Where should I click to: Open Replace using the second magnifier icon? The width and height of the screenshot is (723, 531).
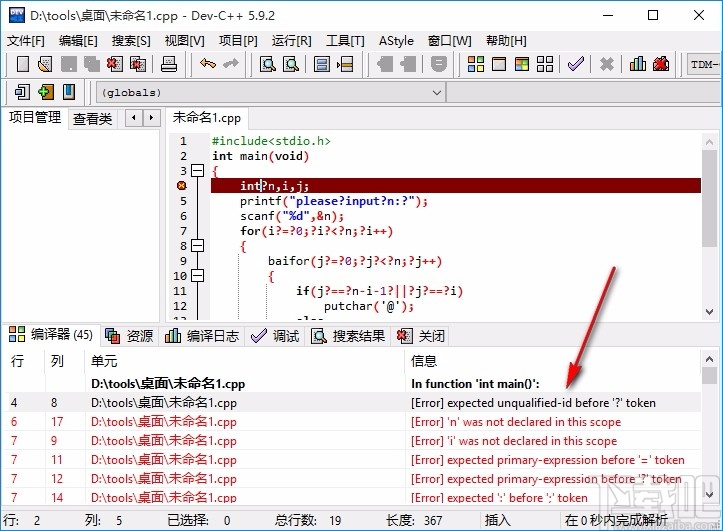click(290, 64)
